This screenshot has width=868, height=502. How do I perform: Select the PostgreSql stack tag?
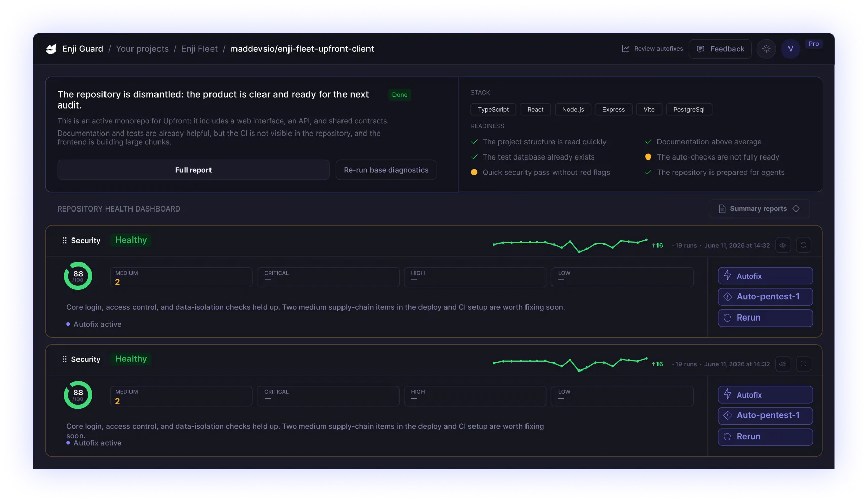pos(689,110)
